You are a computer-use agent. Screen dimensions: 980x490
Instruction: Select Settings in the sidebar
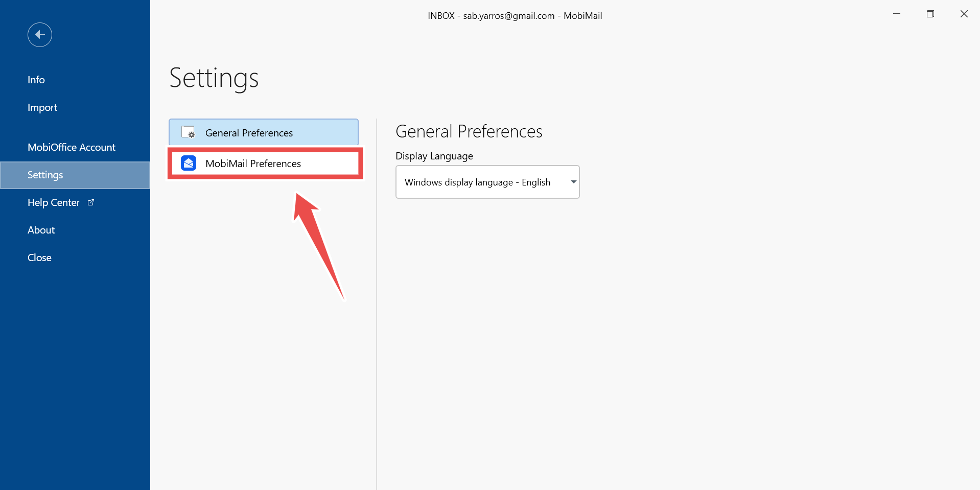[x=75, y=175]
